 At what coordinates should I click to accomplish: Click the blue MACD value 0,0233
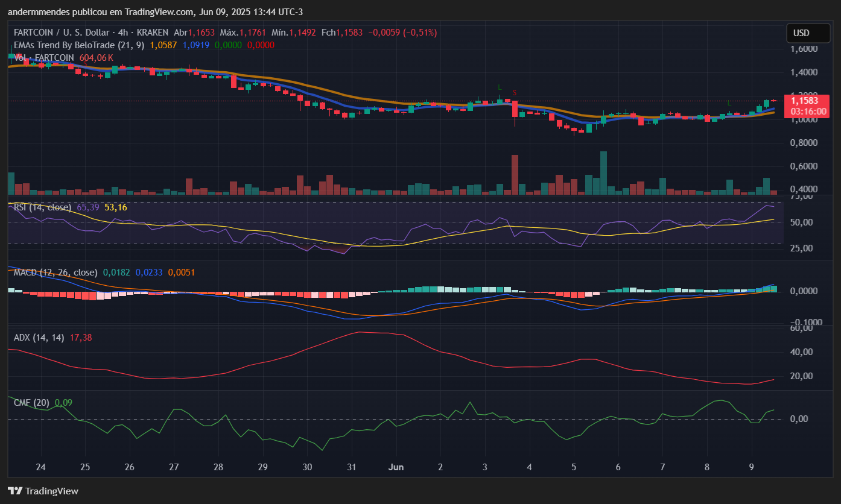(150, 272)
